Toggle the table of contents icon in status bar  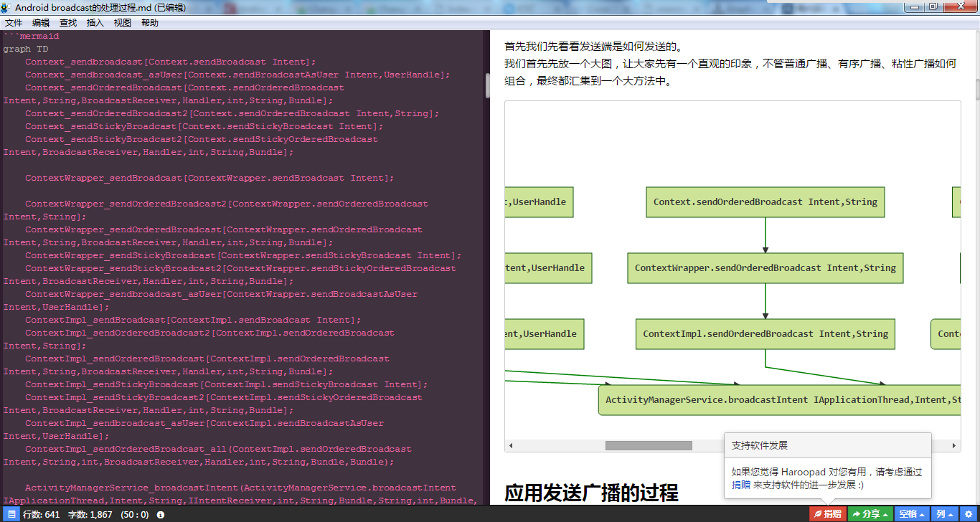(12, 514)
